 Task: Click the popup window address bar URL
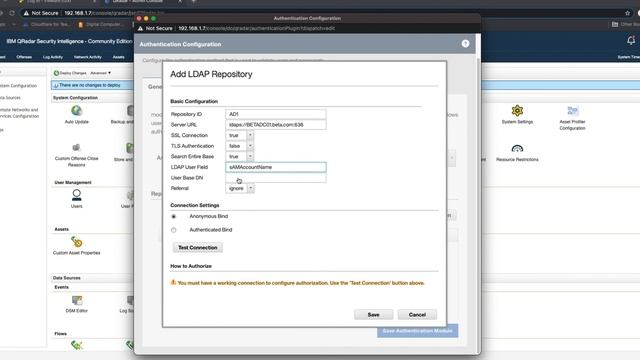256,28
